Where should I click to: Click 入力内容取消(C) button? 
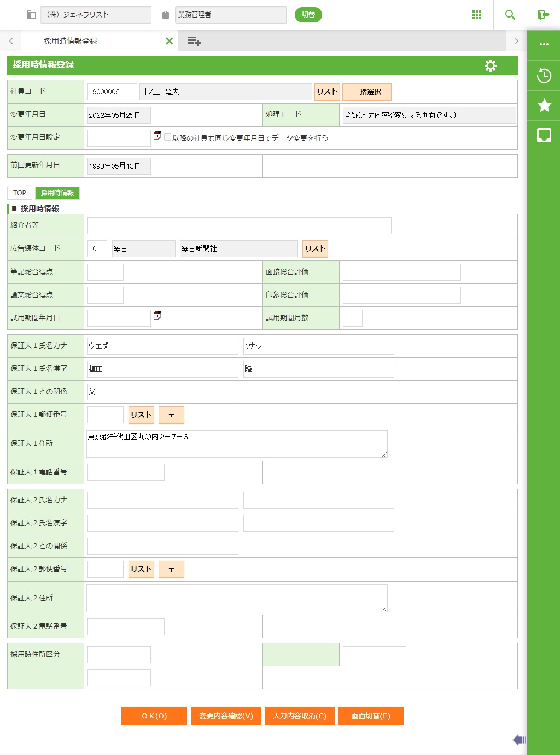300,716
